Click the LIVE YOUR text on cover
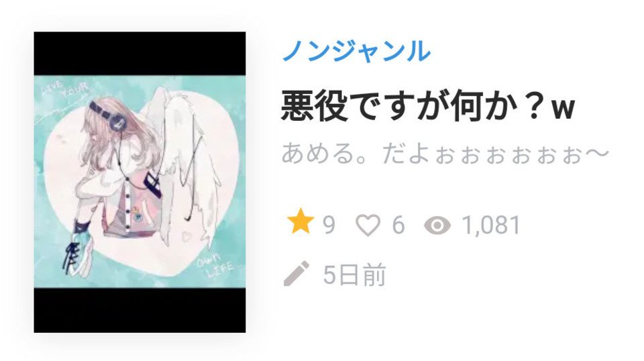The width and height of the screenshot is (644, 361). tap(66, 90)
